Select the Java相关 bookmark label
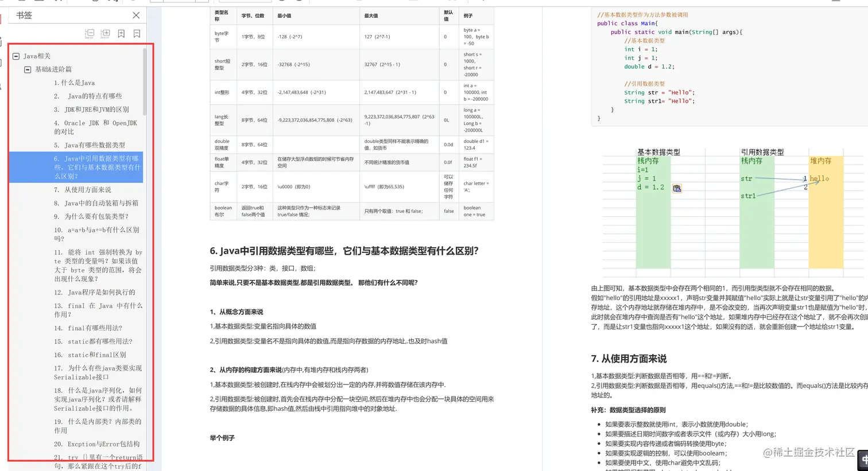 pyautogui.click(x=37, y=56)
